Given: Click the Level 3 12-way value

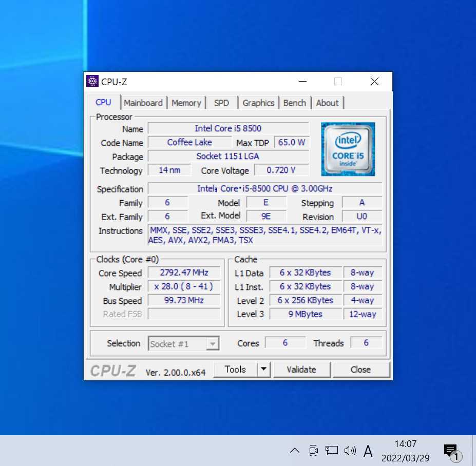Looking at the screenshot, I should (x=363, y=314).
